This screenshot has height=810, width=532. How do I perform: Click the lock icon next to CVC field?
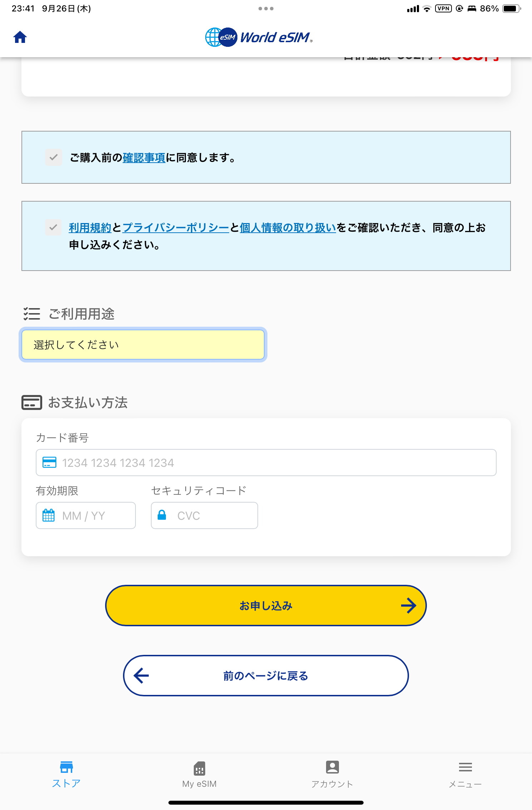tap(163, 515)
